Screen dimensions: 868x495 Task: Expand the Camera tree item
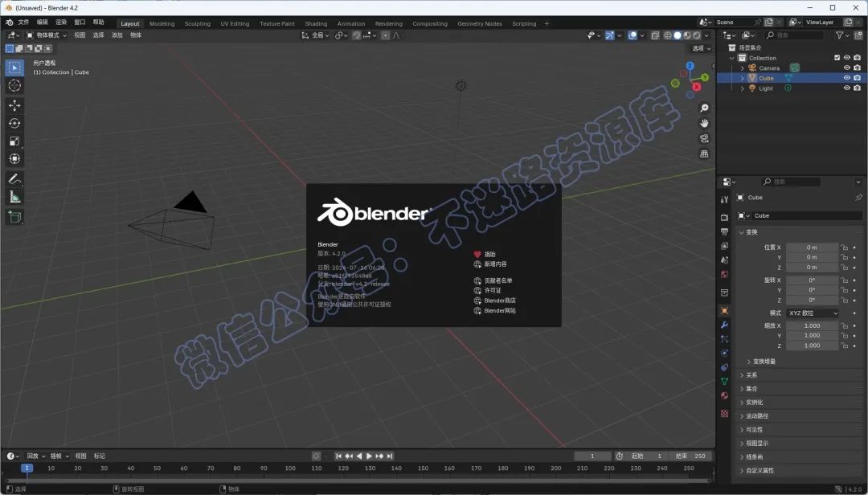click(743, 68)
